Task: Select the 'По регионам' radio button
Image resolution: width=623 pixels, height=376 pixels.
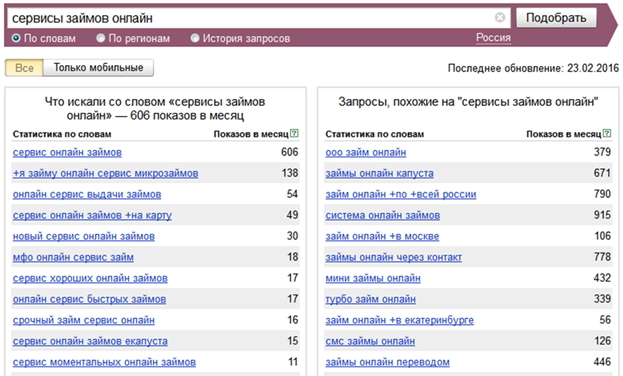Action: tap(101, 38)
